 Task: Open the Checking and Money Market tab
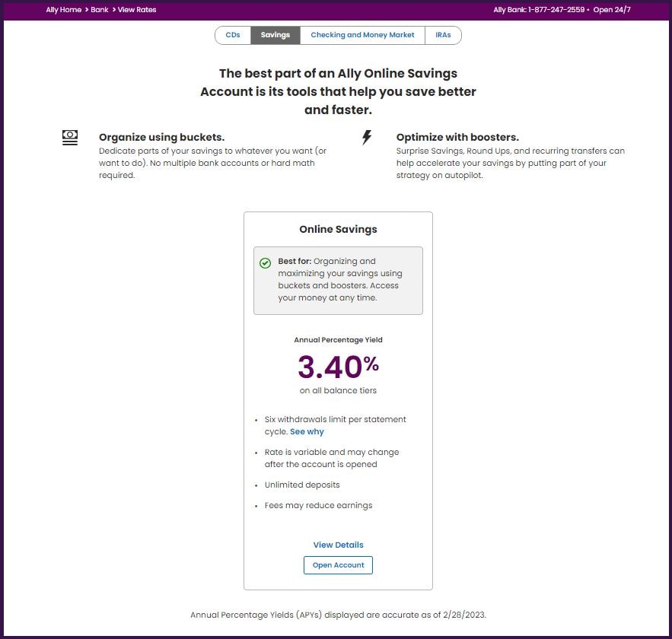362,35
